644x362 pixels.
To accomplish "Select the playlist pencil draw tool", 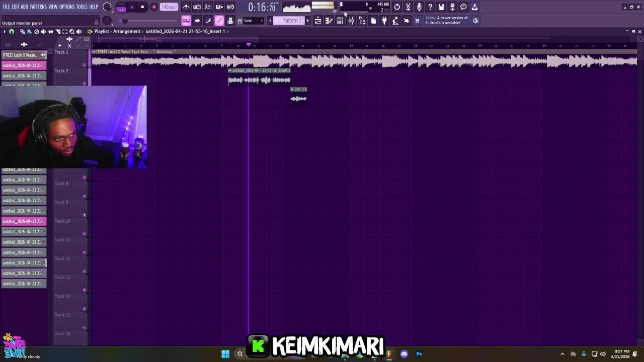I will 23,31.
